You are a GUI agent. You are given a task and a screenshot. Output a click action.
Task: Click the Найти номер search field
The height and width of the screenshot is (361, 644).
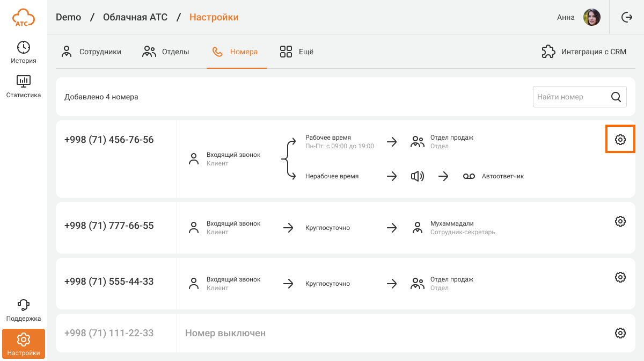[570, 97]
